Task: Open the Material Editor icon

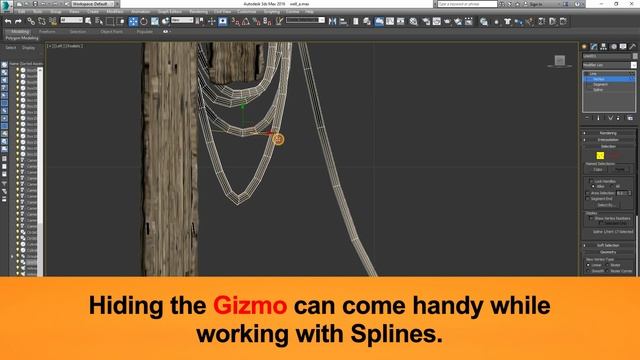Action: tap(413, 21)
